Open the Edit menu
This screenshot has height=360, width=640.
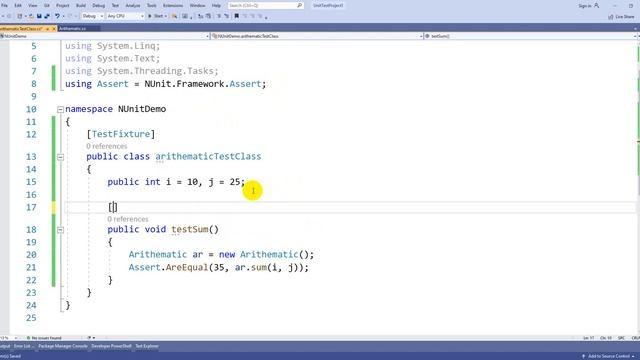pos(18,6)
